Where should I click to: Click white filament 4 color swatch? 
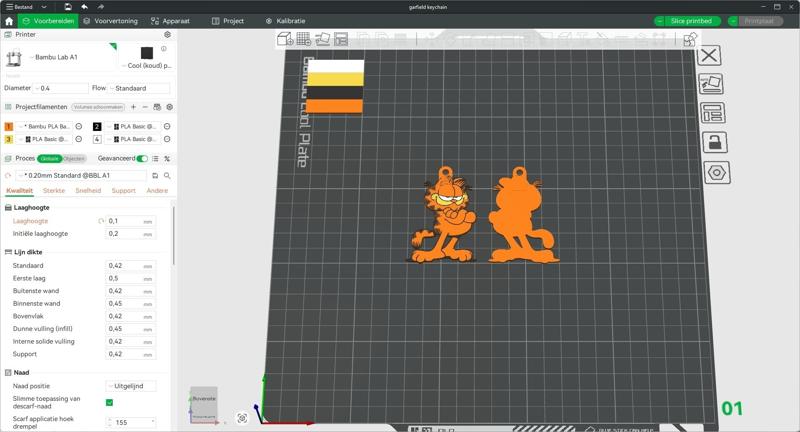tap(97, 139)
